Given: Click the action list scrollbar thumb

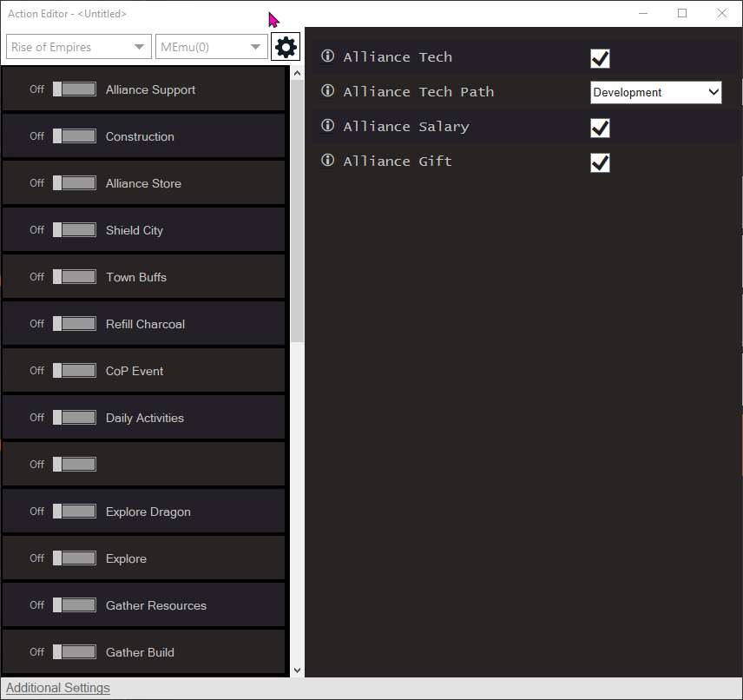Looking at the screenshot, I should [x=297, y=210].
